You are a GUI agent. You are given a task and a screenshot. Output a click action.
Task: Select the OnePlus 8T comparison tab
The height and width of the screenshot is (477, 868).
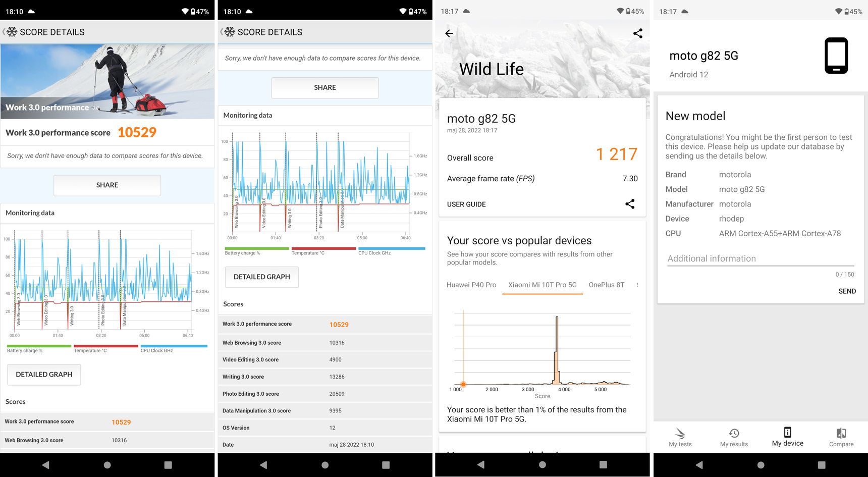[607, 285]
